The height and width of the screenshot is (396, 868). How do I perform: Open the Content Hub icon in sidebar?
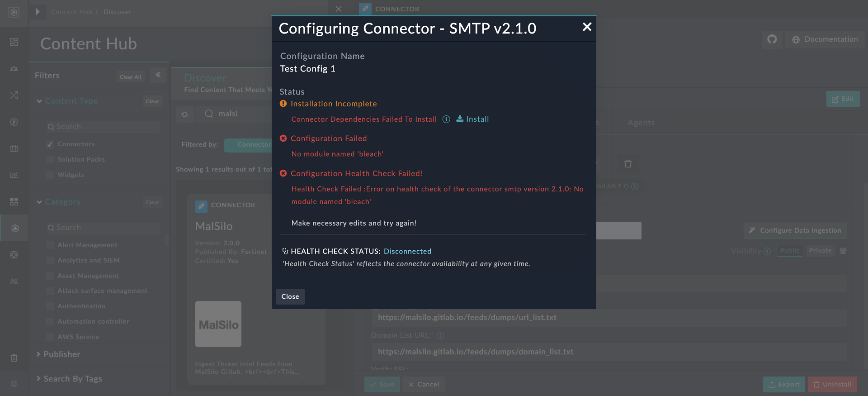click(14, 228)
